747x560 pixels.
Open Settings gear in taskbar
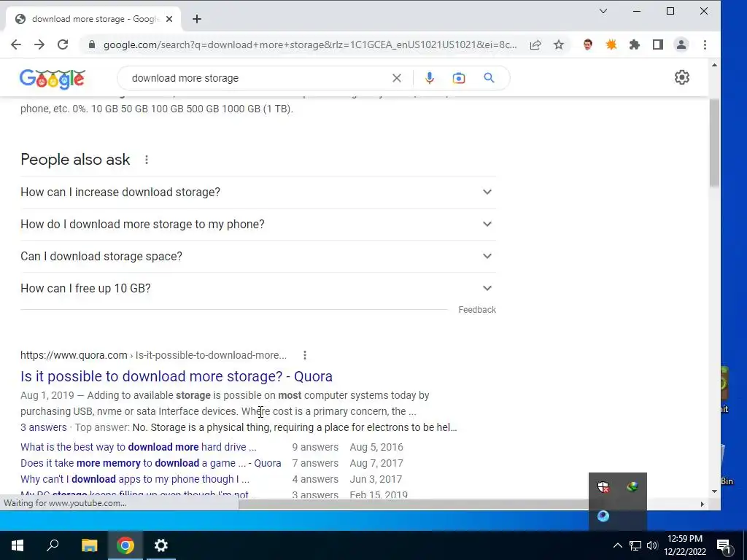coord(161,545)
